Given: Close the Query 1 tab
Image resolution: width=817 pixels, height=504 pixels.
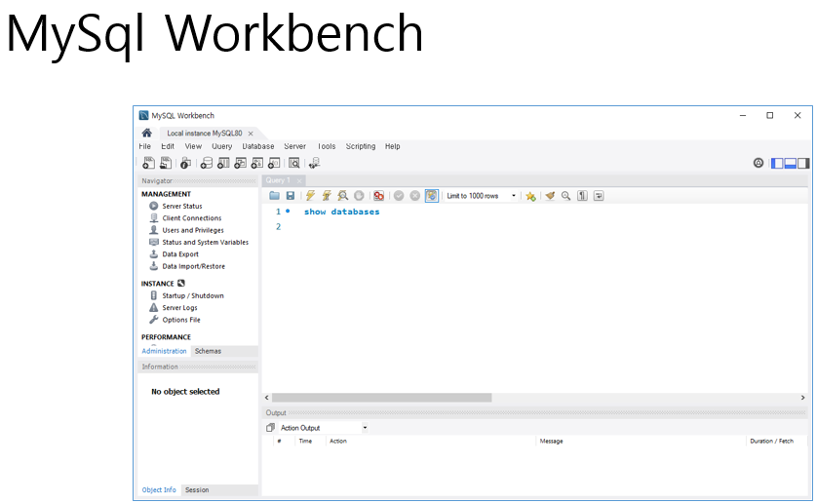Looking at the screenshot, I should click(x=299, y=181).
